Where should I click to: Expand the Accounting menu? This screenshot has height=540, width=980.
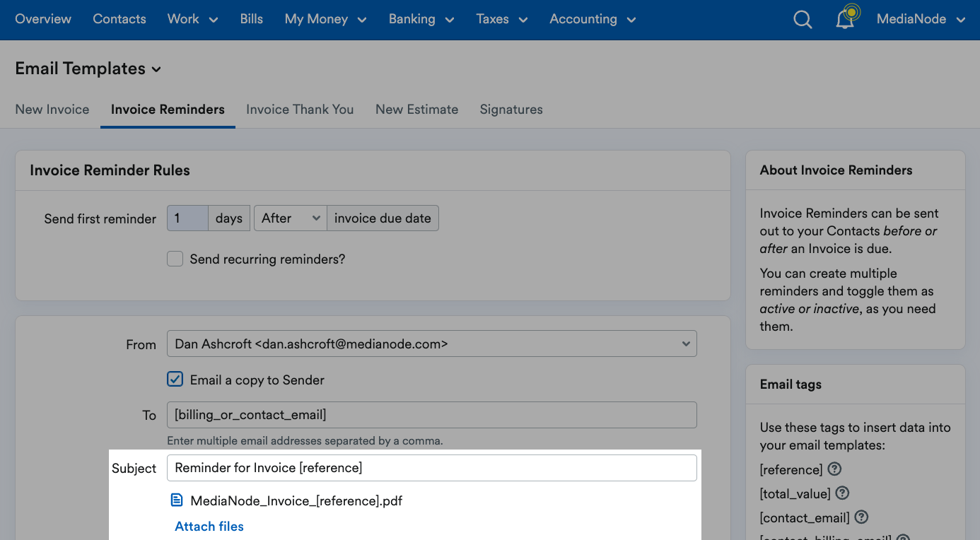click(x=593, y=20)
